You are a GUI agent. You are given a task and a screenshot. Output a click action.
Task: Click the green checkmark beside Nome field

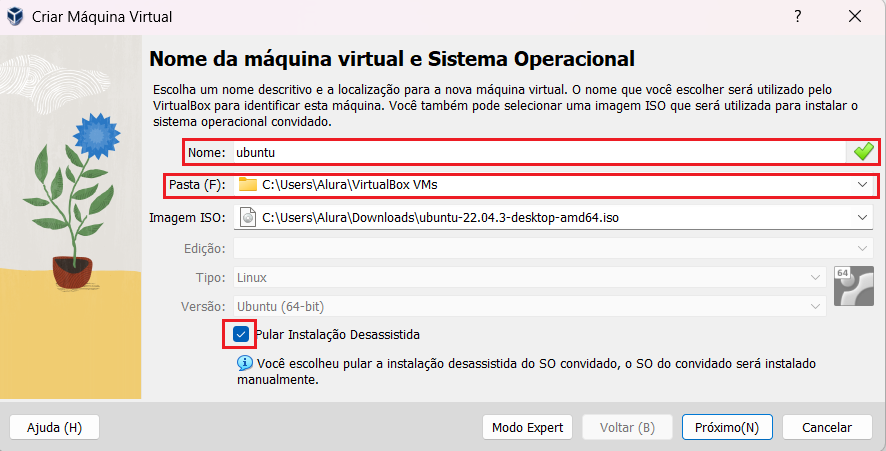[x=863, y=151]
